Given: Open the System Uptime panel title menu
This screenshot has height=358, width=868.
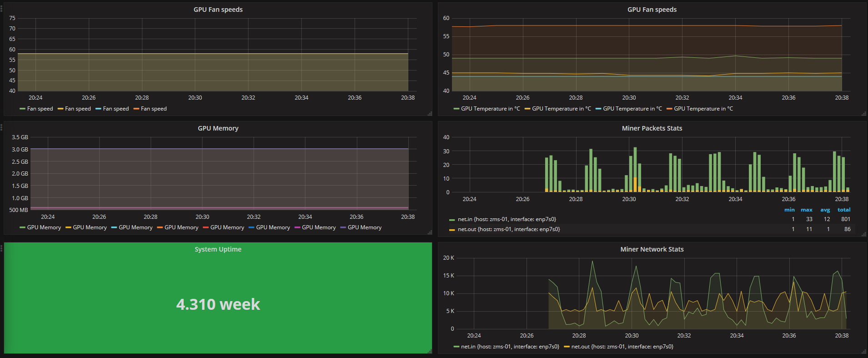Looking at the screenshot, I should (218, 249).
